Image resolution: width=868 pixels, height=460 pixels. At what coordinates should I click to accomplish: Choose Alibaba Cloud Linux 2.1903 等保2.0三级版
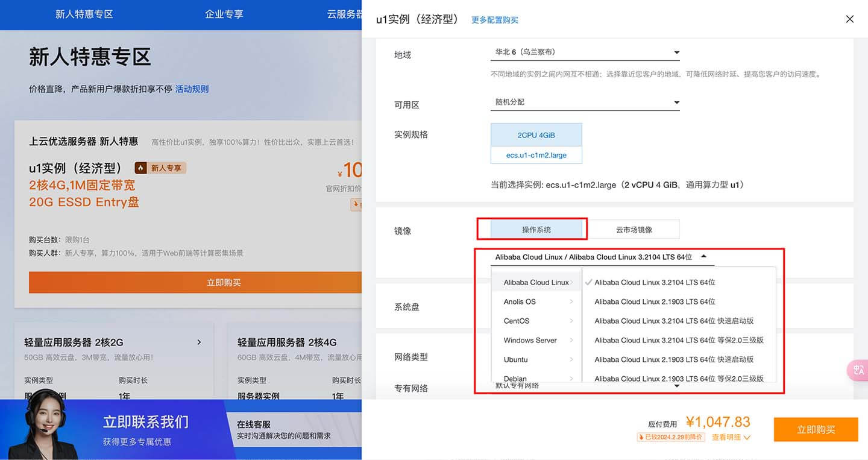679,378
